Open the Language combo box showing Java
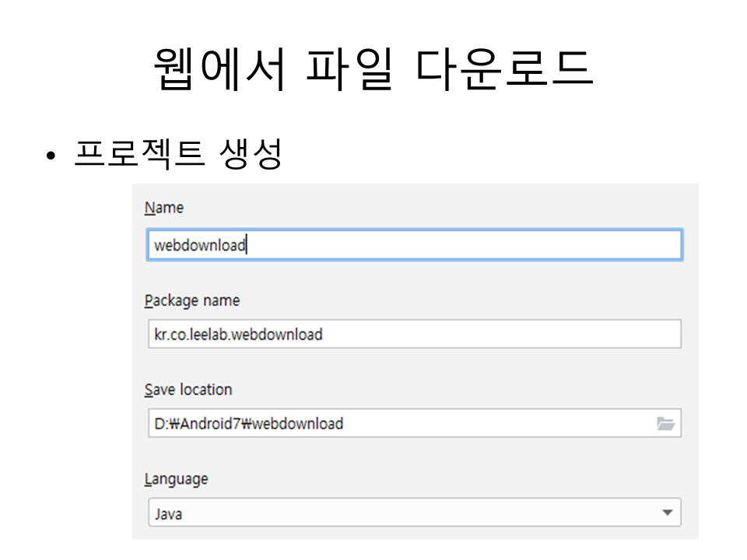Image resolution: width=747 pixels, height=560 pixels. coord(414,513)
